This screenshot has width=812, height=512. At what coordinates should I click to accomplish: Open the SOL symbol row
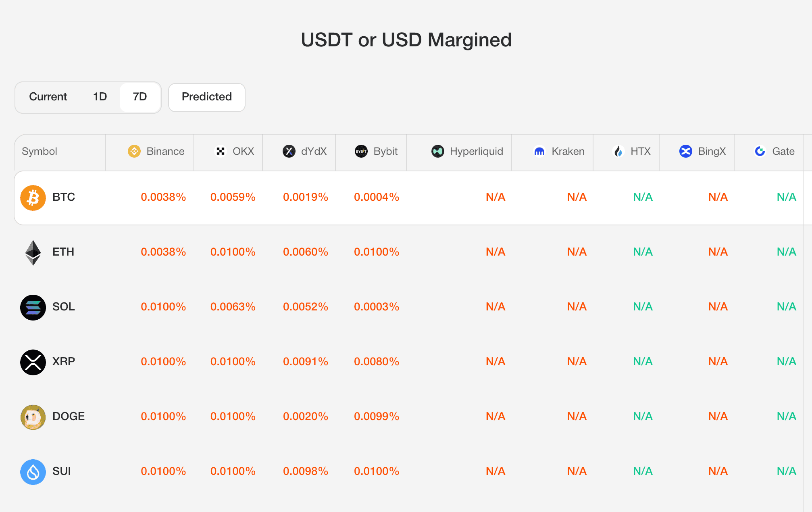[63, 307]
